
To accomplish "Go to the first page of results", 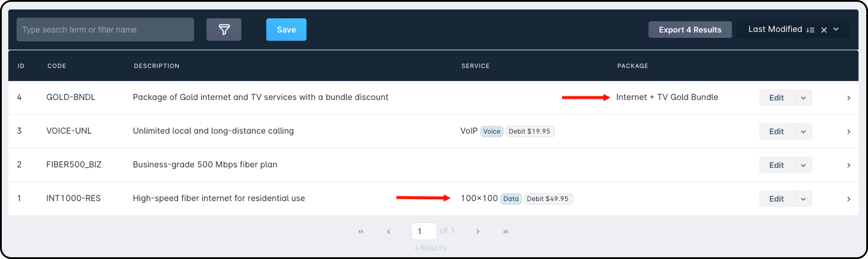I will 361,232.
